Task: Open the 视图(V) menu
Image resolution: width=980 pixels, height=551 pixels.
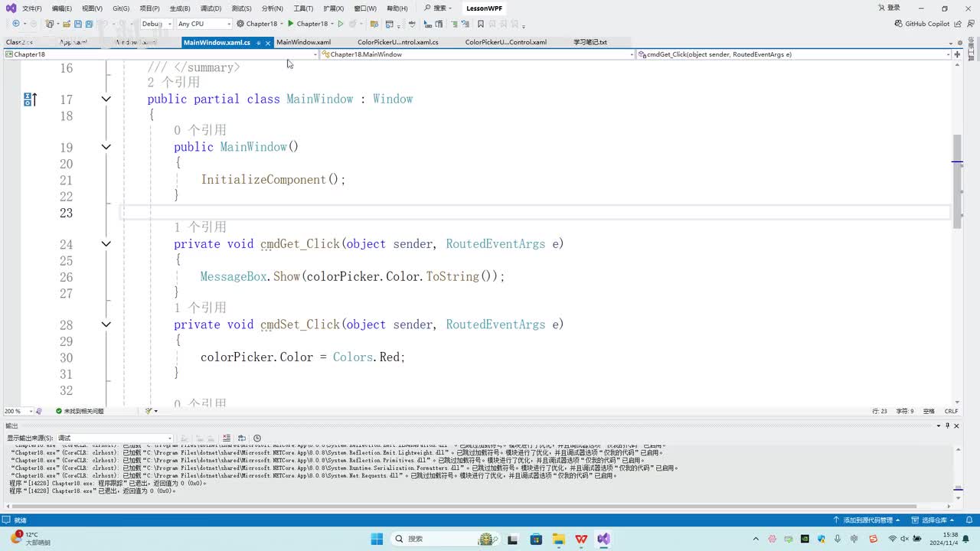Action: pyautogui.click(x=92, y=8)
